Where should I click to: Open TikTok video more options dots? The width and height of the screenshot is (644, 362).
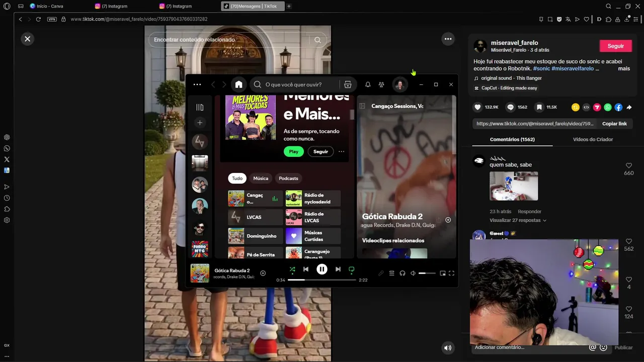448,39
